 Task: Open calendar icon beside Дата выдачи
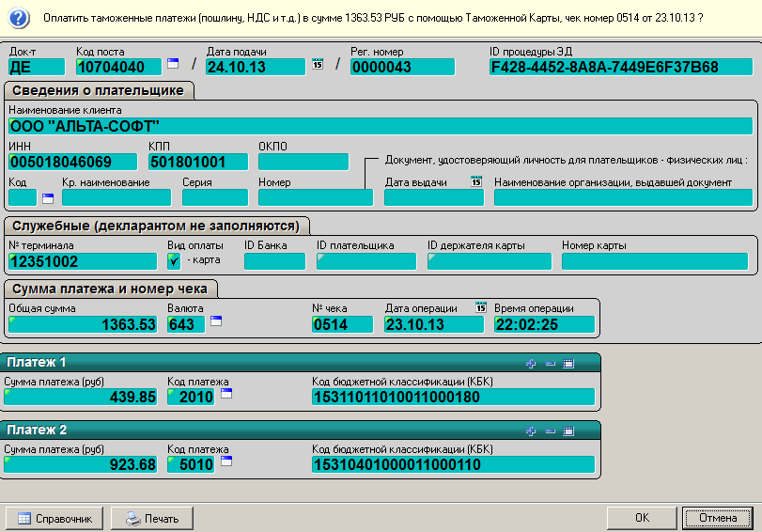tap(475, 181)
